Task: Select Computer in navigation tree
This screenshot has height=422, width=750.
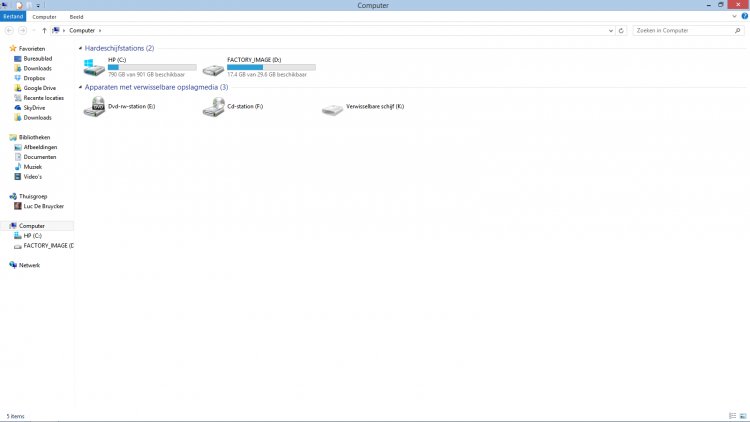Action: click(x=32, y=226)
